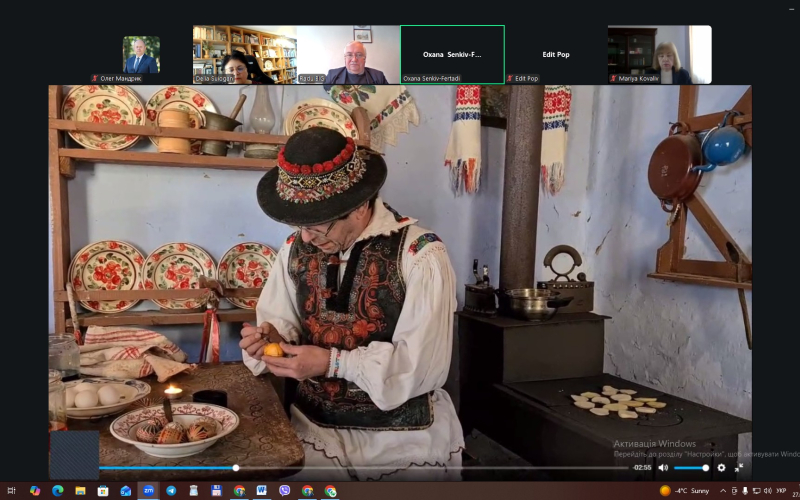Open Zoom from the taskbar
This screenshot has width=800, height=500.
[148, 491]
